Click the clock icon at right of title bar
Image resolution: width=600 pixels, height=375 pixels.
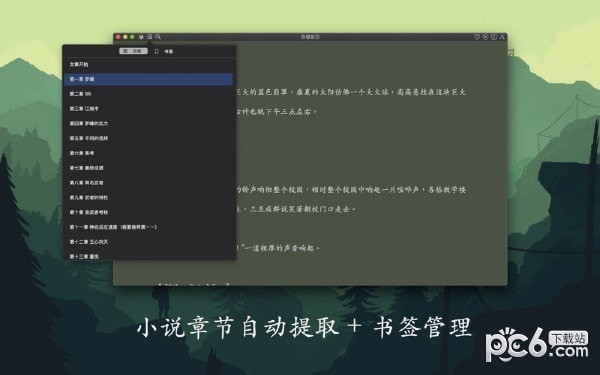click(x=477, y=37)
